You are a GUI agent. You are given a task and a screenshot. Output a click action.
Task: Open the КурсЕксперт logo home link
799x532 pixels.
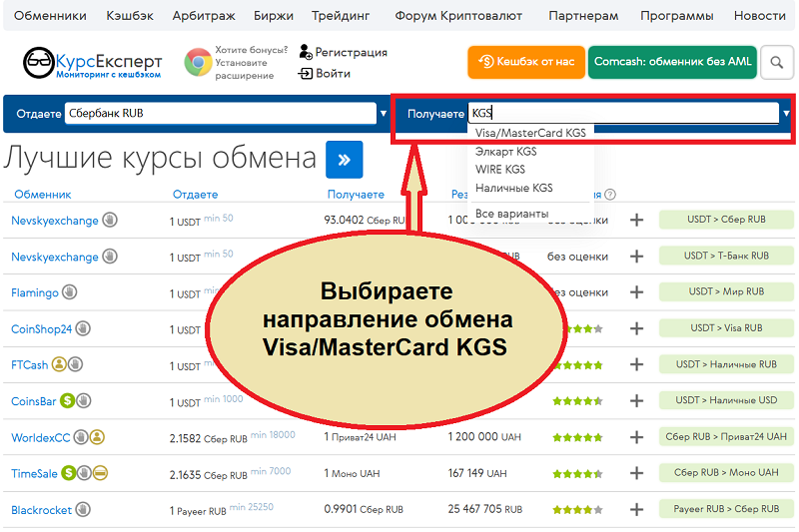[x=92, y=63]
